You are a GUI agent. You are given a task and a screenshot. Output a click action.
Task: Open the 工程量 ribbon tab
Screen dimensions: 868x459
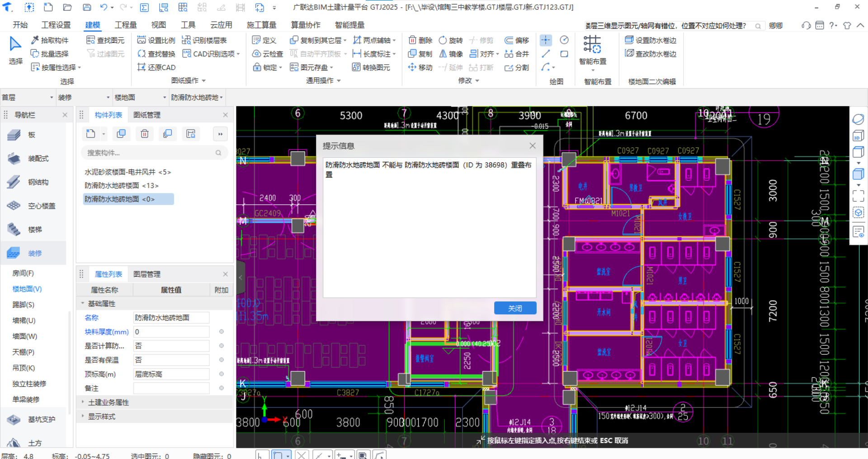click(126, 25)
